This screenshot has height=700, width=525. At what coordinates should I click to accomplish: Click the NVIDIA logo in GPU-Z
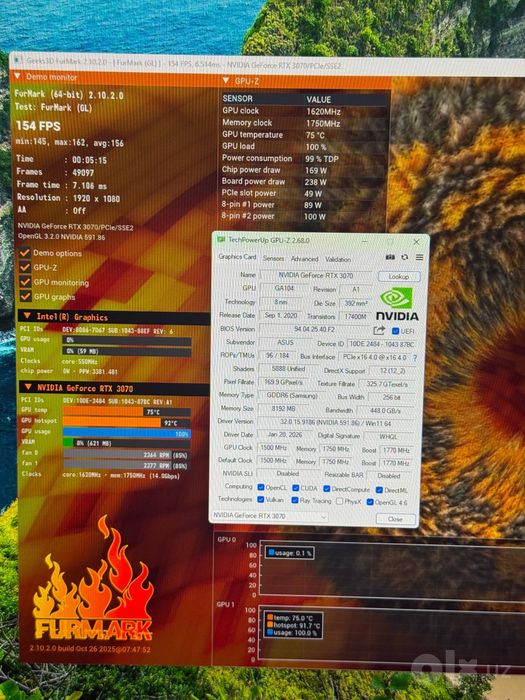(x=396, y=304)
